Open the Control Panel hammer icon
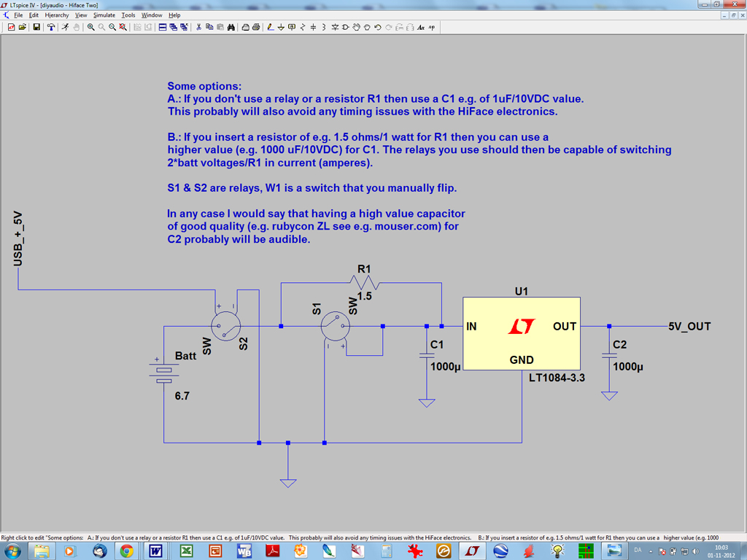This screenshot has height=560, width=747. pyautogui.click(x=50, y=28)
